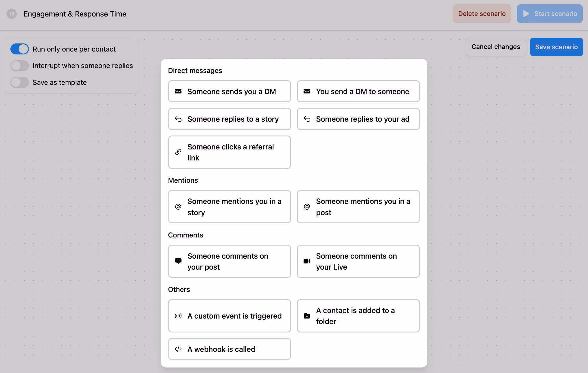Click the Start scenario button
The height and width of the screenshot is (373, 588).
(x=550, y=14)
